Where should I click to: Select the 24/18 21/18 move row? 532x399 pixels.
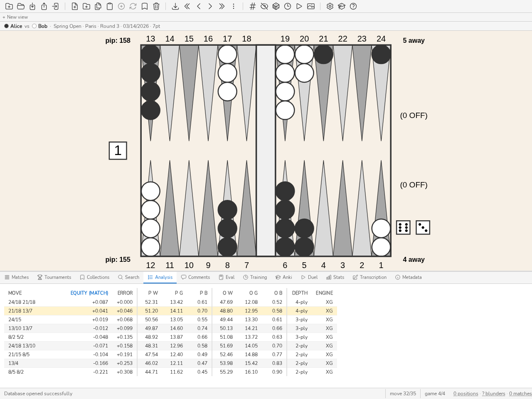coord(170,302)
